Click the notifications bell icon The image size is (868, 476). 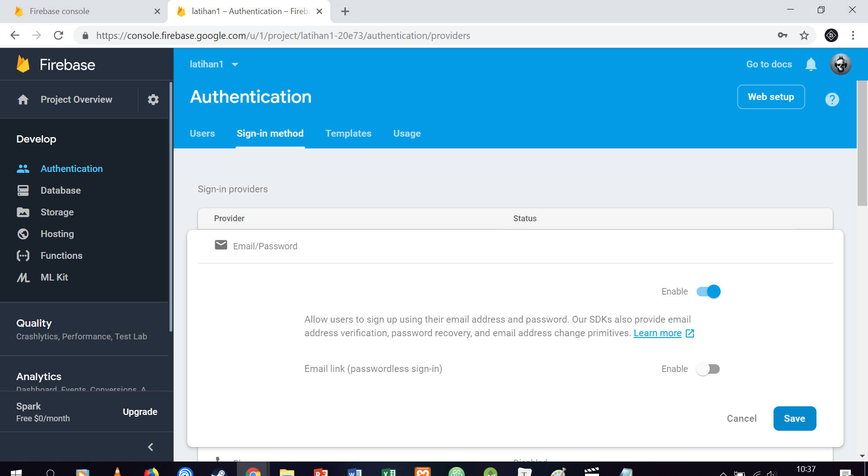tap(811, 64)
